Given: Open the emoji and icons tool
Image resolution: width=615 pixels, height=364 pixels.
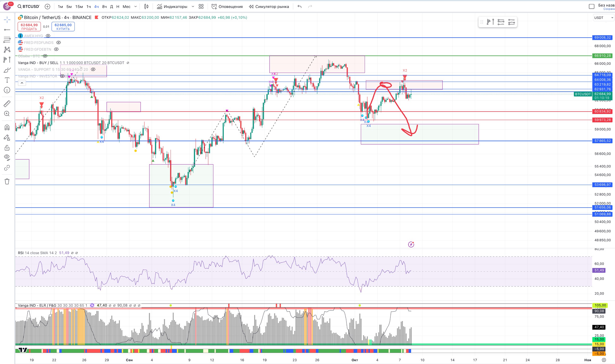Looking at the screenshot, I should click(7, 90).
